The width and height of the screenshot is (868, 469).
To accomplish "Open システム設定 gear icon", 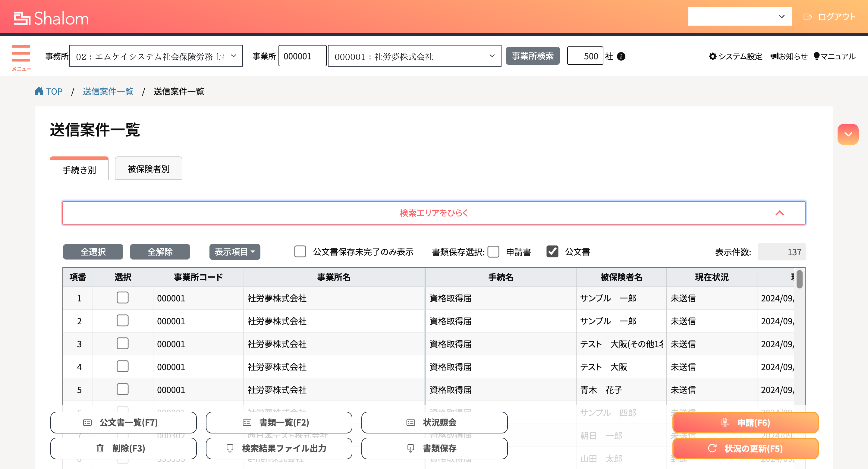I will 712,56.
